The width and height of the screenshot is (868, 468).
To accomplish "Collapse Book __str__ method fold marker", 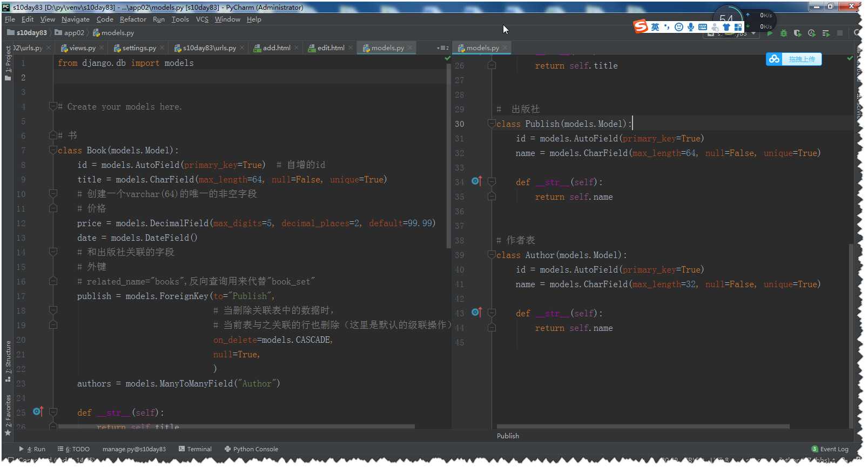I will tap(53, 412).
